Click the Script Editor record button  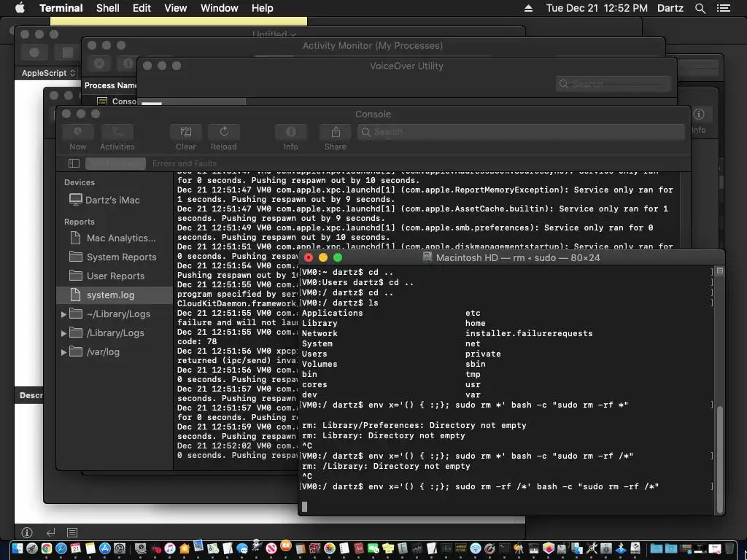tap(34, 52)
